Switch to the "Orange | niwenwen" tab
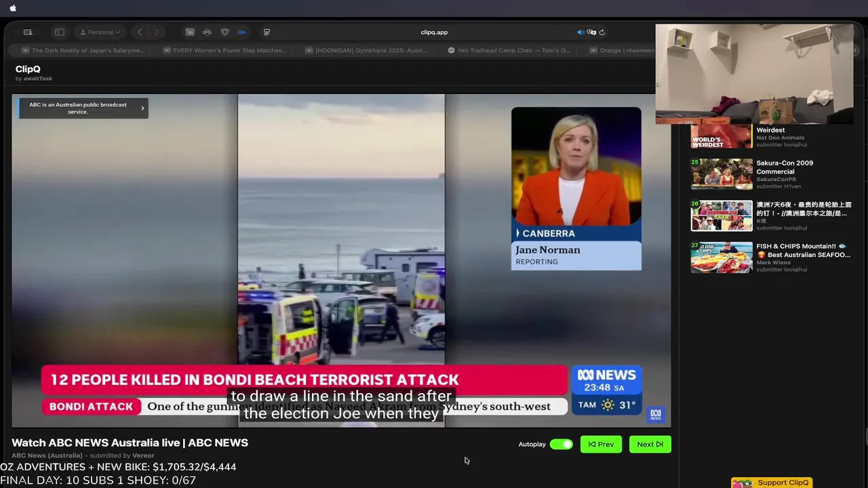868x488 pixels. coord(620,50)
